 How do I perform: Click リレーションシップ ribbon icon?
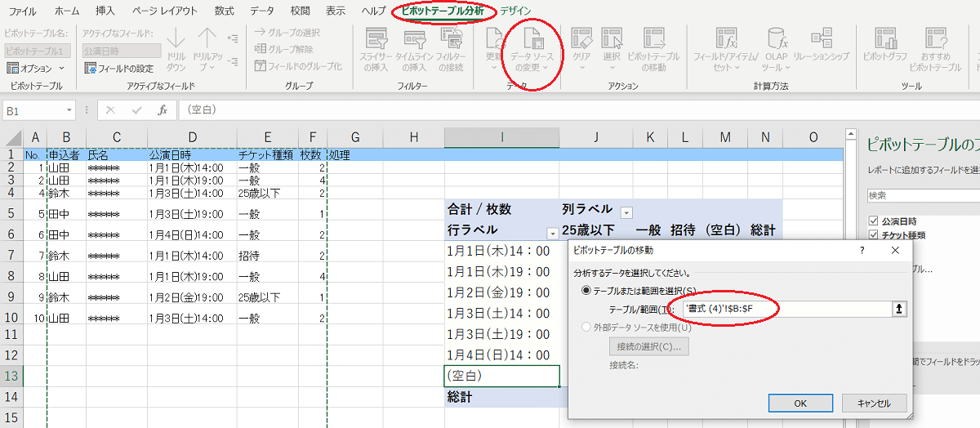821,38
